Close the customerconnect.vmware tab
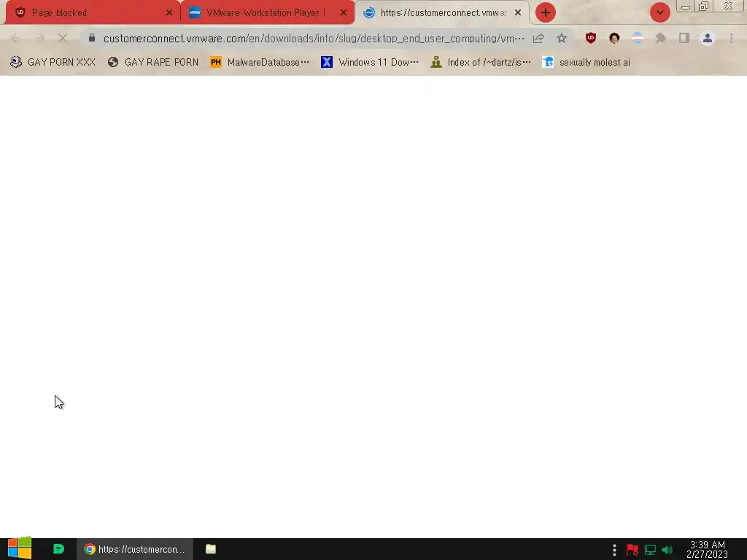Image resolution: width=747 pixels, height=560 pixels. click(518, 13)
